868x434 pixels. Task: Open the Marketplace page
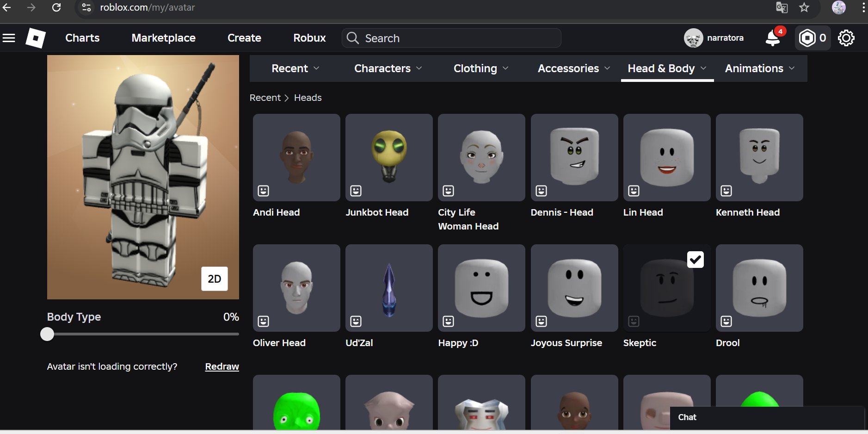pyautogui.click(x=164, y=38)
